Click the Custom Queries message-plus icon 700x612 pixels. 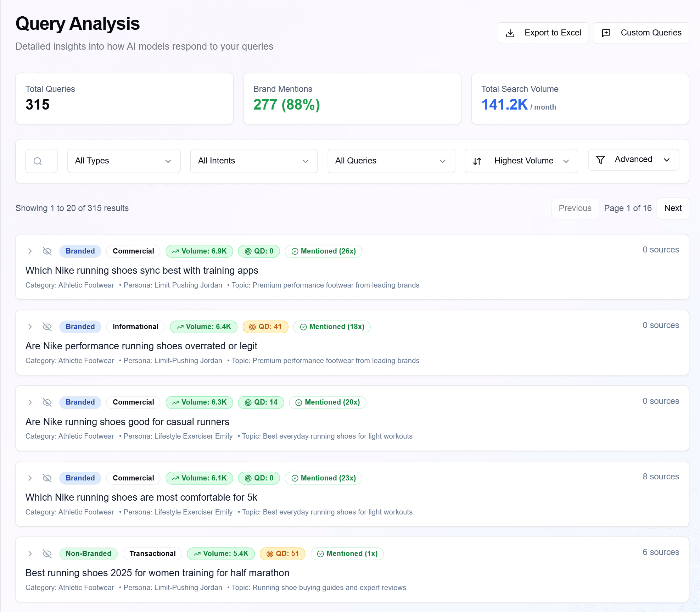[x=606, y=33]
